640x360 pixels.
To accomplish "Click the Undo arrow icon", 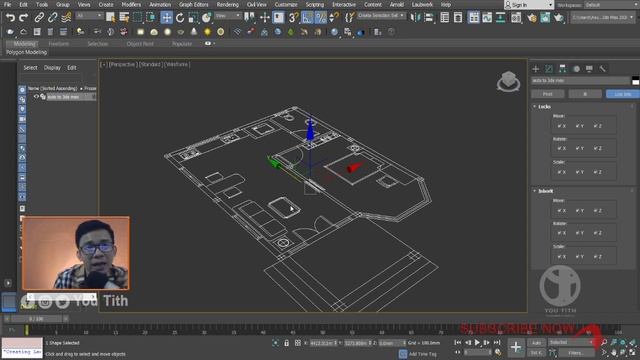I will (x=10, y=18).
